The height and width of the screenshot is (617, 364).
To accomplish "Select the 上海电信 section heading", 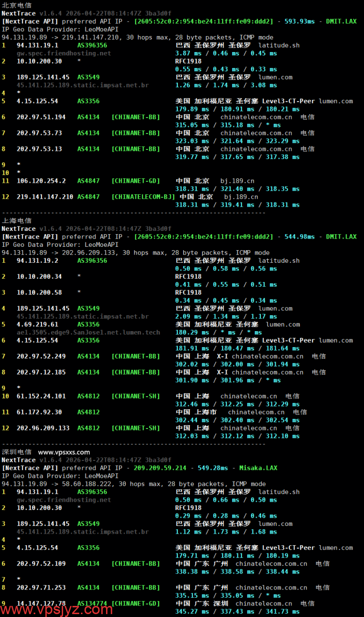I will 17,221.
